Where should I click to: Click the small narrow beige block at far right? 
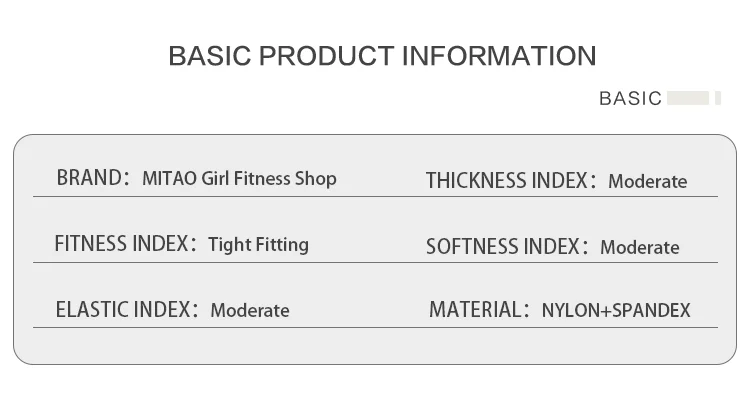pyautogui.click(x=717, y=98)
